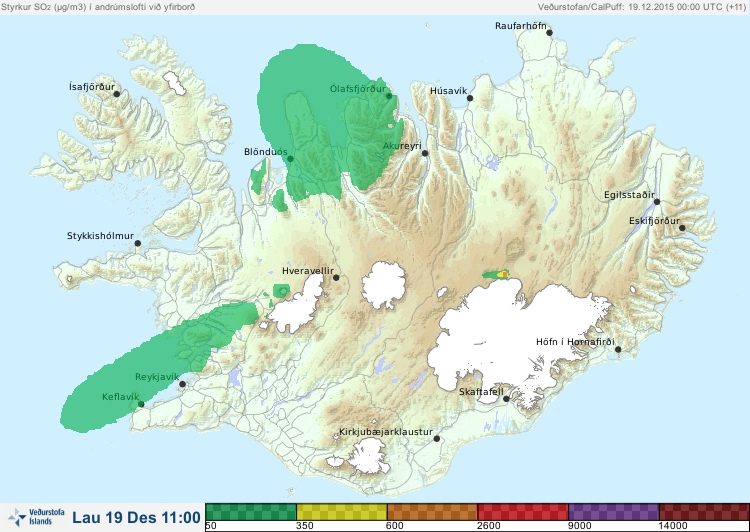Click the Hveravellir marker dot
The width and height of the screenshot is (750, 532).
pyautogui.click(x=336, y=277)
